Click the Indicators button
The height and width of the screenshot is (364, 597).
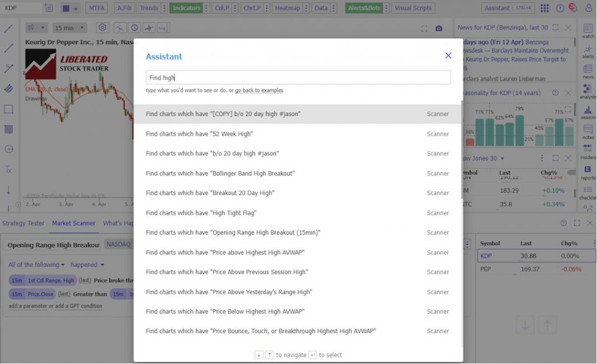[x=186, y=8]
